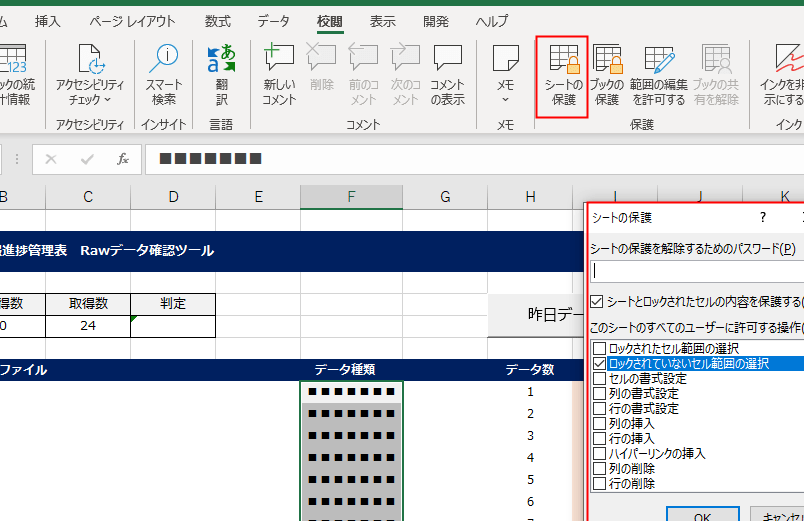The height and width of the screenshot is (521, 804).
Task: Open Insert Function (fx) dialog
Action: 123,159
